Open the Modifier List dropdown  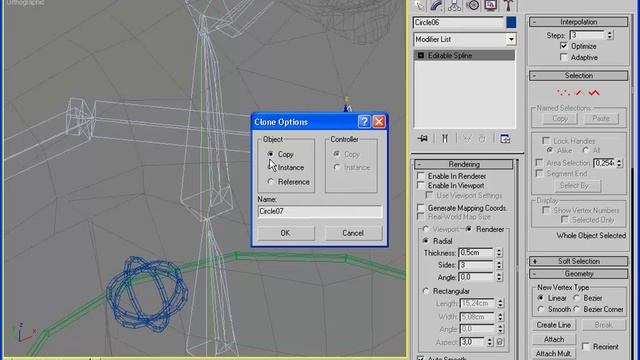[x=511, y=39]
